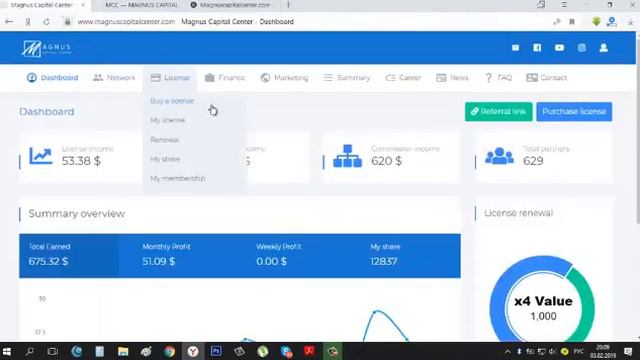Launch Chrome from the taskbar
The image size is (640, 360).
169,351
